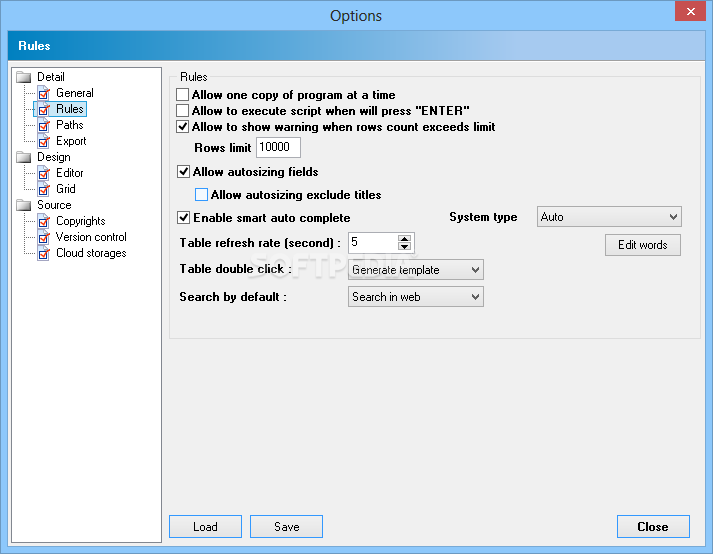The image size is (713, 554).
Task: Open the Search by default dropdown
Action: pyautogui.click(x=416, y=297)
